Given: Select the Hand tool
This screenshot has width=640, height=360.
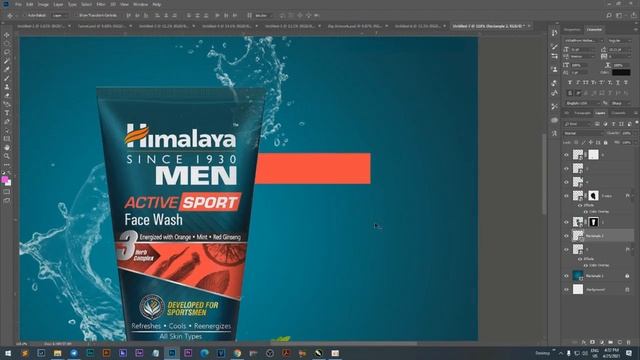Looking at the screenshot, I should pyautogui.click(x=7, y=147).
